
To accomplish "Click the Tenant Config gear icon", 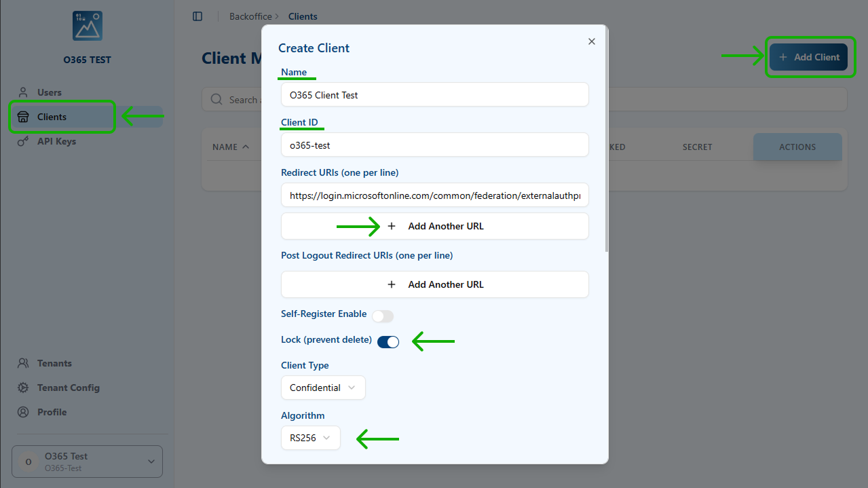I will pos(23,388).
